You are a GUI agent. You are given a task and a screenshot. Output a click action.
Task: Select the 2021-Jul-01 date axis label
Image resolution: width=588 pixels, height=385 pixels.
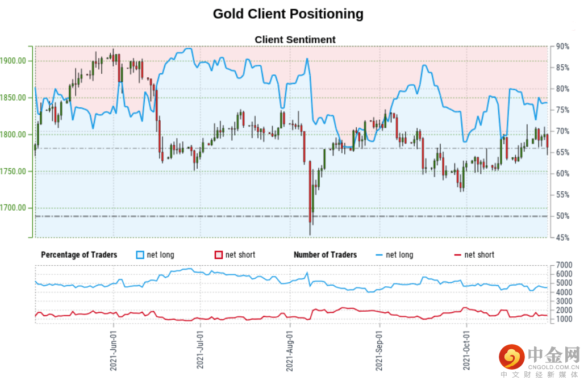(201, 349)
